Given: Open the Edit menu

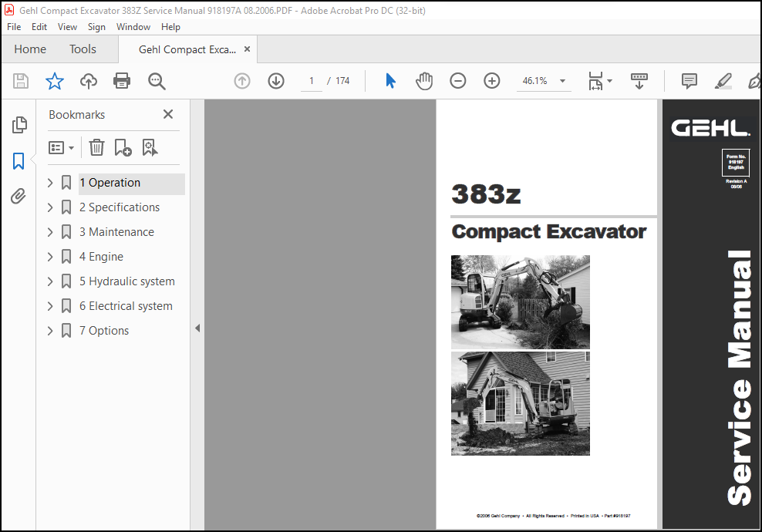Looking at the screenshot, I should 39,27.
